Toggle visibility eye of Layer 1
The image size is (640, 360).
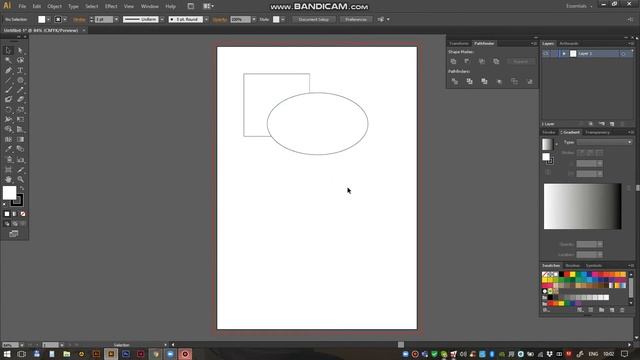pos(546,53)
